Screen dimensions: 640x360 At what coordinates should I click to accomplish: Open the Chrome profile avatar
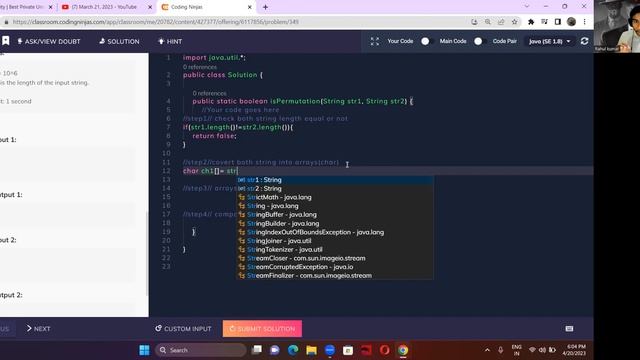click(571, 22)
